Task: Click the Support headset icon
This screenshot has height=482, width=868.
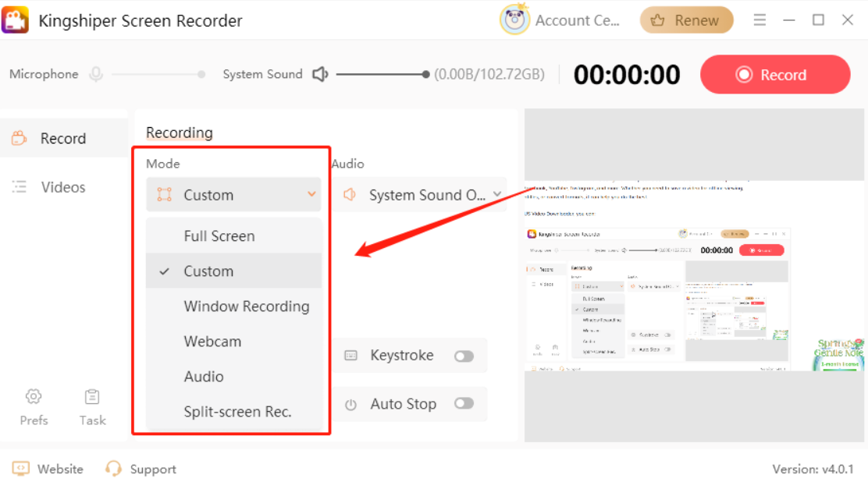Action: [114, 469]
